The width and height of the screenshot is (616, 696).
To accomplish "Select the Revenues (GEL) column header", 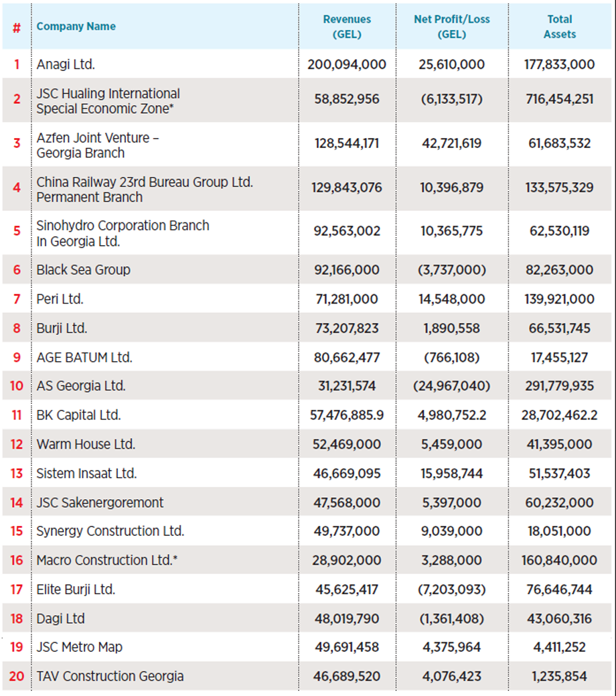I will 347,27.
